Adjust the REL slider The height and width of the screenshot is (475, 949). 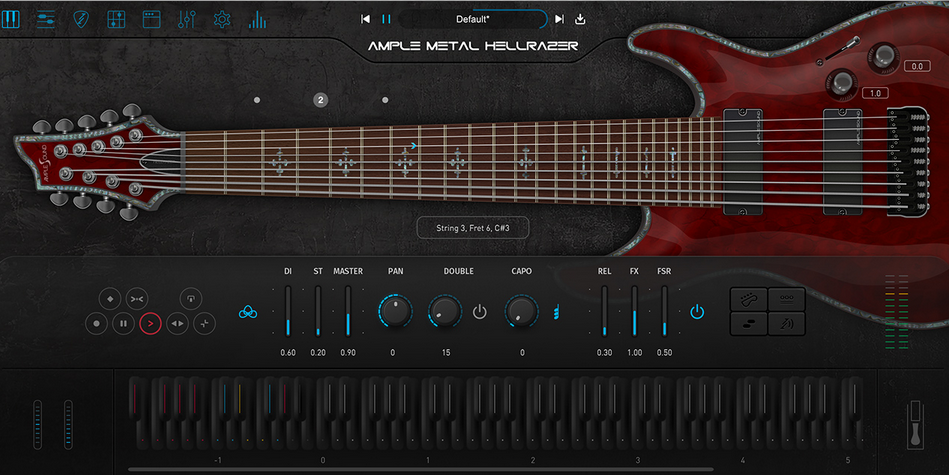click(x=604, y=311)
